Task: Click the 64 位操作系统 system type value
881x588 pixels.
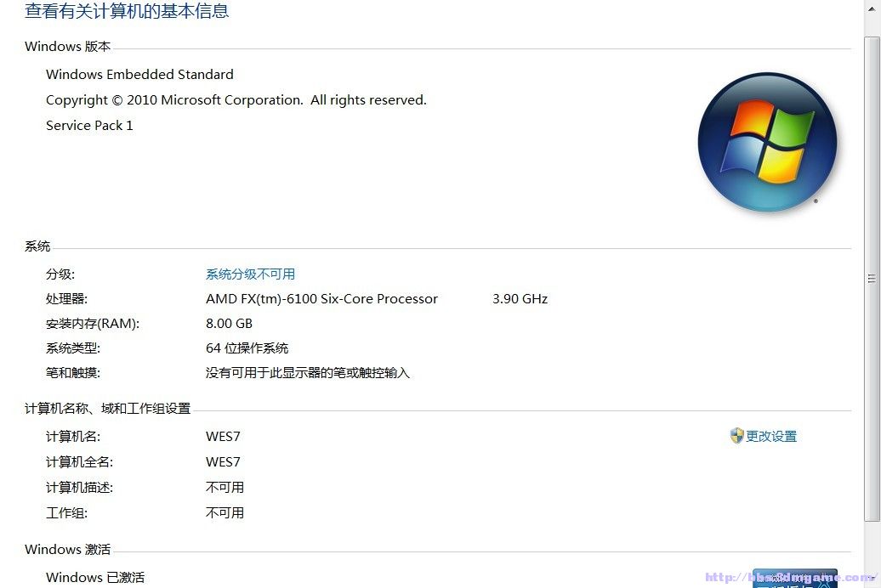Action: (247, 348)
